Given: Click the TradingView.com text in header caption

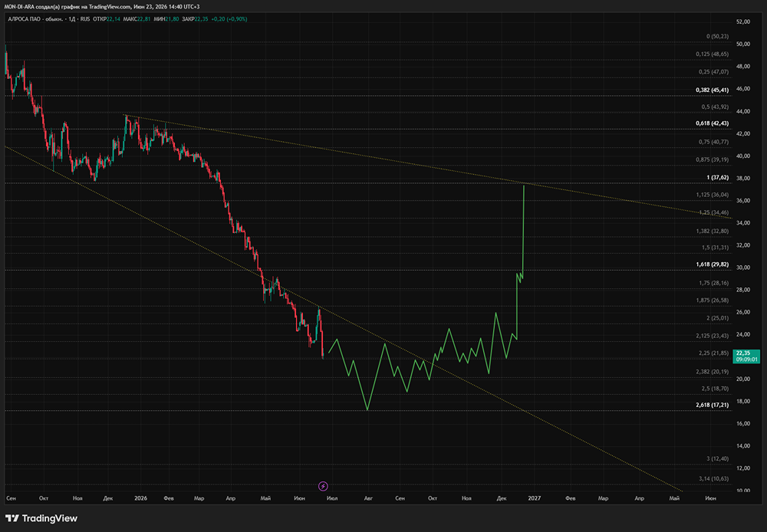Looking at the screenshot, I should point(110,7).
